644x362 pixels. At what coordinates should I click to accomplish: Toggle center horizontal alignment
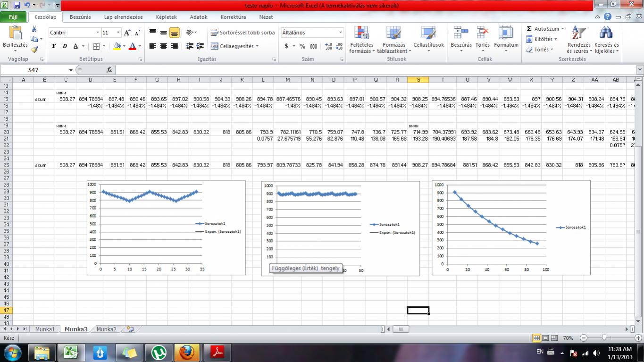pos(163,46)
